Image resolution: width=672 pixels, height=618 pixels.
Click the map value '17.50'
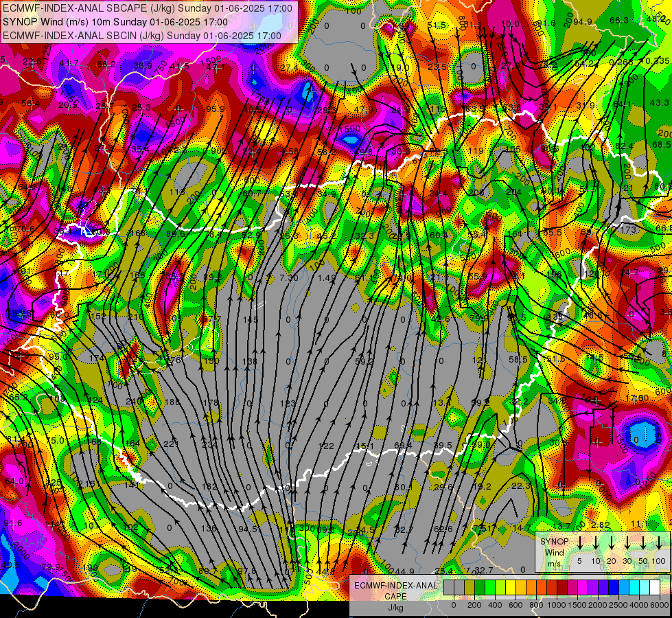coord(637,398)
